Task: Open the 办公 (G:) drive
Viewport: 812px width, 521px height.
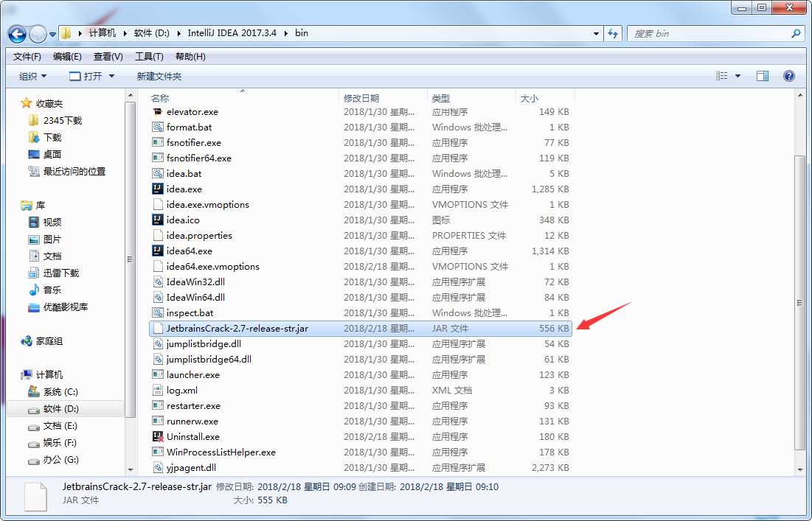Action: 53,459
